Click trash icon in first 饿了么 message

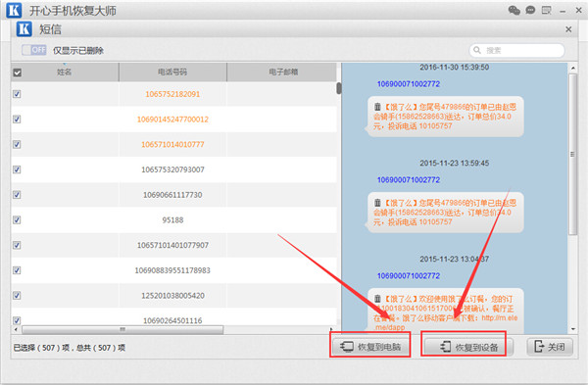(x=377, y=107)
